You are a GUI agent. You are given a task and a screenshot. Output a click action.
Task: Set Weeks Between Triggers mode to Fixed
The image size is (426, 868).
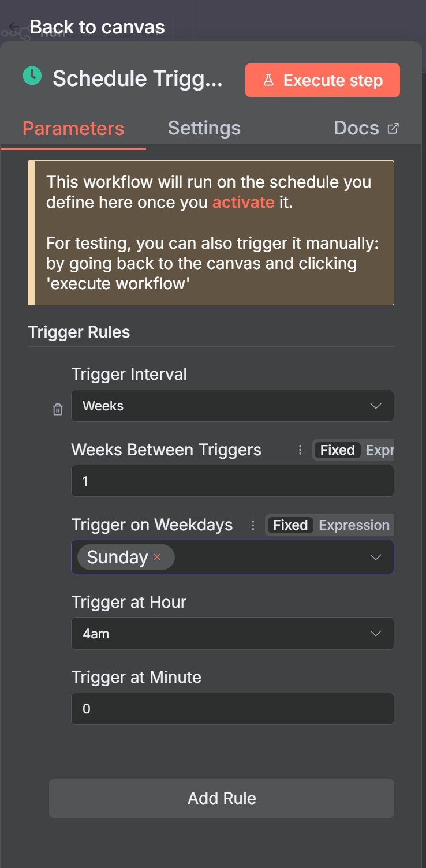pos(337,450)
